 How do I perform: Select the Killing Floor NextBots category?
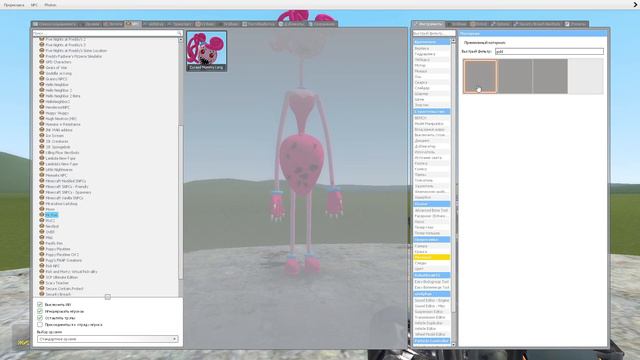pyautogui.click(x=62, y=153)
